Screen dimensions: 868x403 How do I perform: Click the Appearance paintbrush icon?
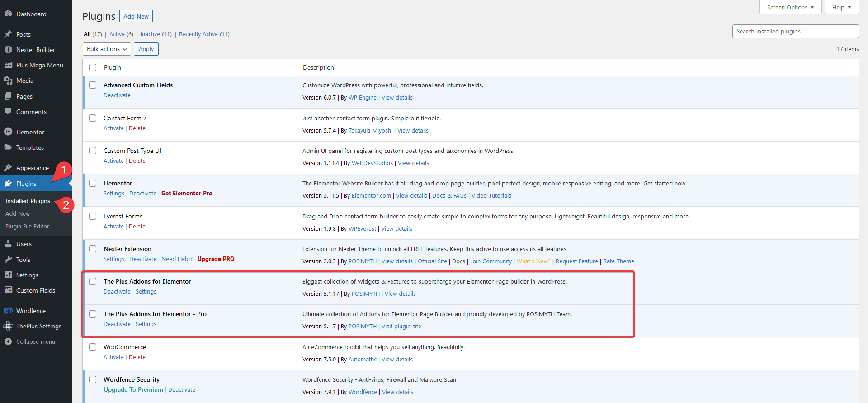8,168
